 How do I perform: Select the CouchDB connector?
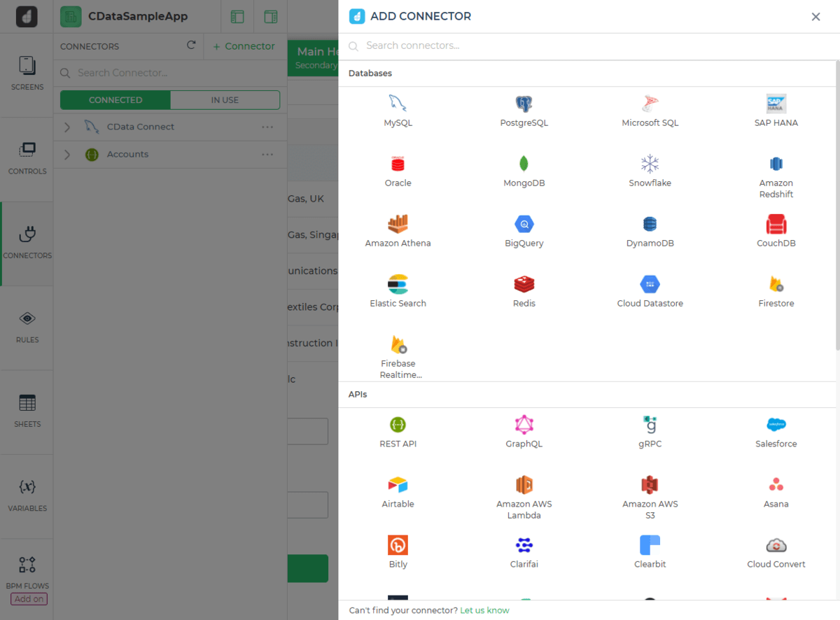[776, 232]
